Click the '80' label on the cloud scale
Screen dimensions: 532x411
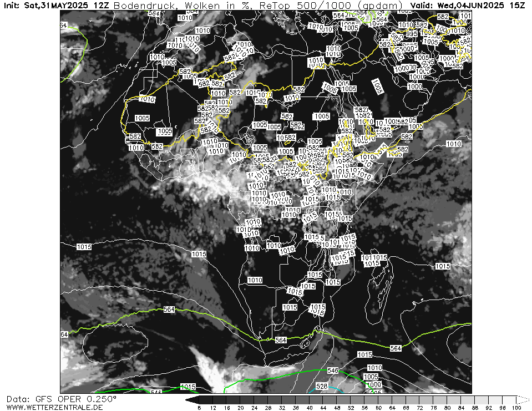[x=448, y=408]
